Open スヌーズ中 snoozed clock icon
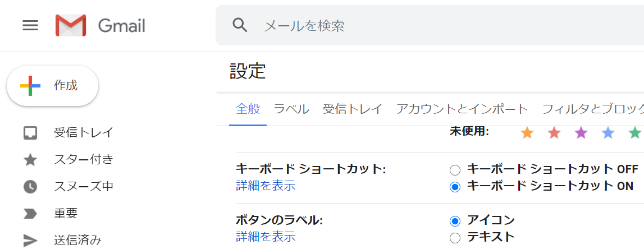Viewport: 644px width, 249px height. (30, 187)
